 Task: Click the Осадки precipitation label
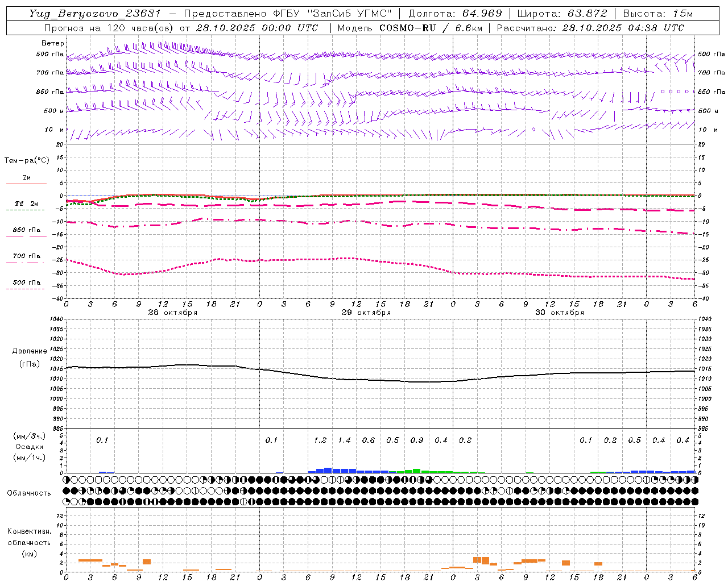pyautogui.click(x=30, y=447)
